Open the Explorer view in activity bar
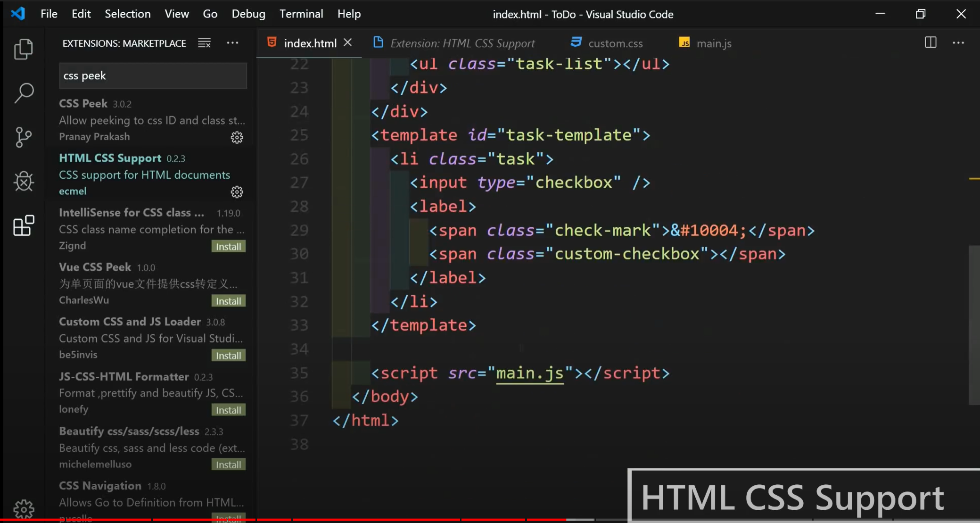Image resolution: width=980 pixels, height=523 pixels. pos(24,49)
